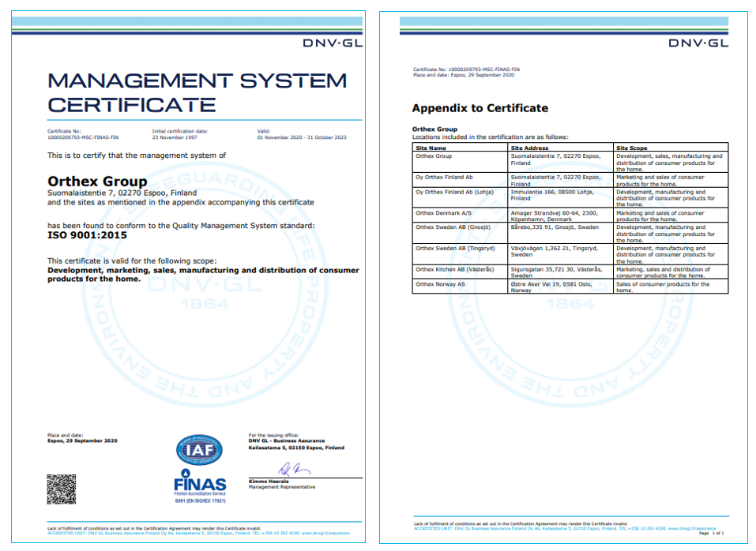Select the QR code on the certificate
The image size is (756, 551).
62,489
